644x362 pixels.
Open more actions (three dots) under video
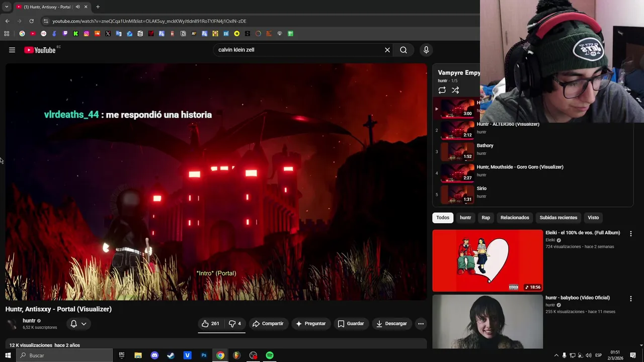pyautogui.click(x=421, y=324)
